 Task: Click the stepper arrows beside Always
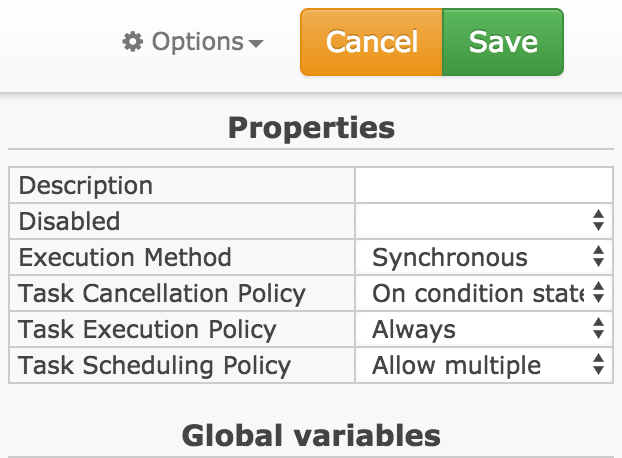coord(598,329)
